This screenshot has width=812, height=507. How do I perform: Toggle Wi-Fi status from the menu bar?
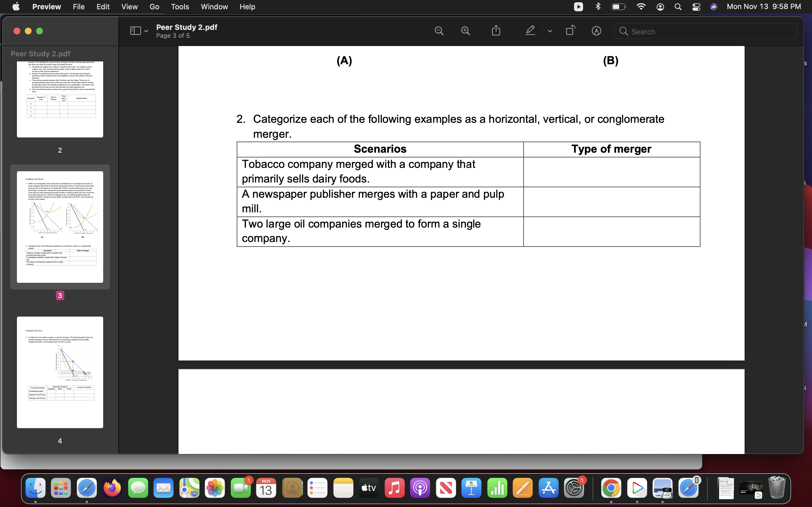pyautogui.click(x=641, y=7)
